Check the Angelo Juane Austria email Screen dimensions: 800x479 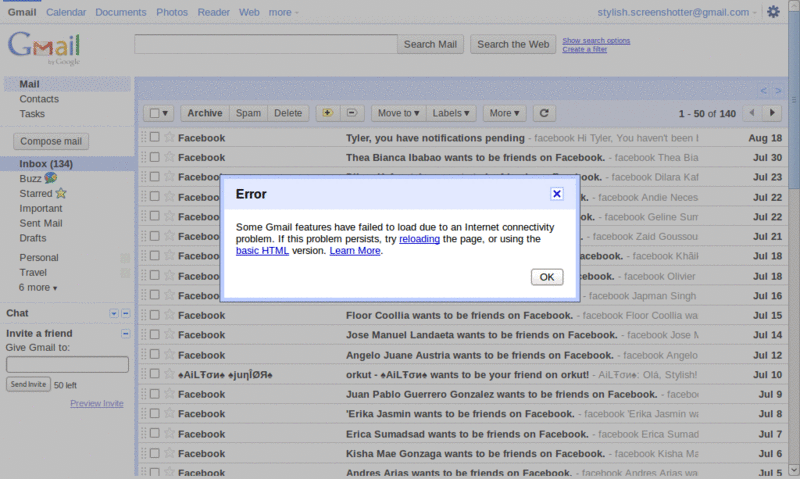point(155,355)
